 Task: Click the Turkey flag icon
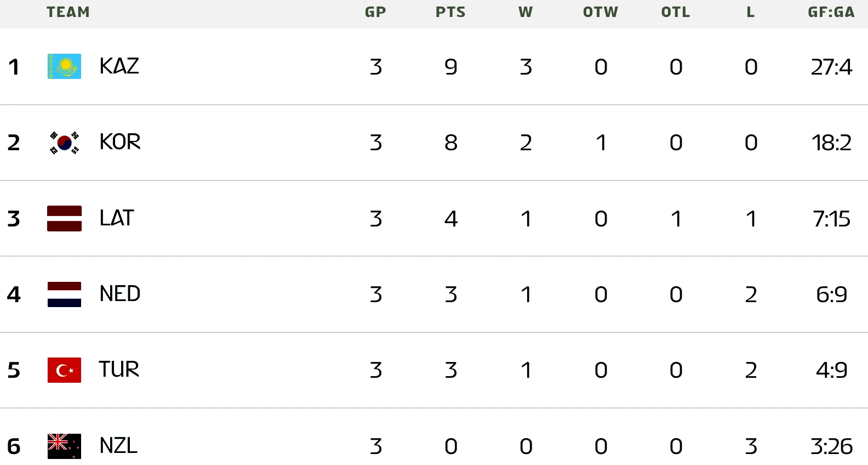pos(64,370)
